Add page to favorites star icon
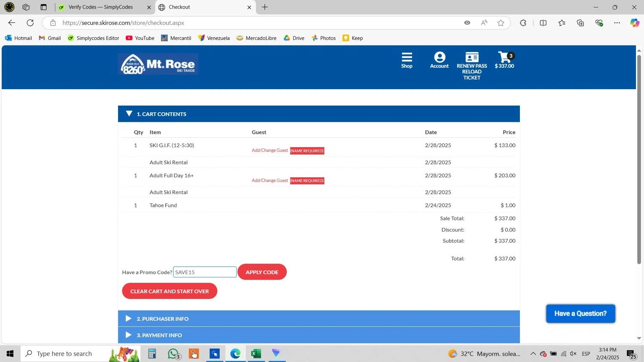The width and height of the screenshot is (644, 362). 501,23
